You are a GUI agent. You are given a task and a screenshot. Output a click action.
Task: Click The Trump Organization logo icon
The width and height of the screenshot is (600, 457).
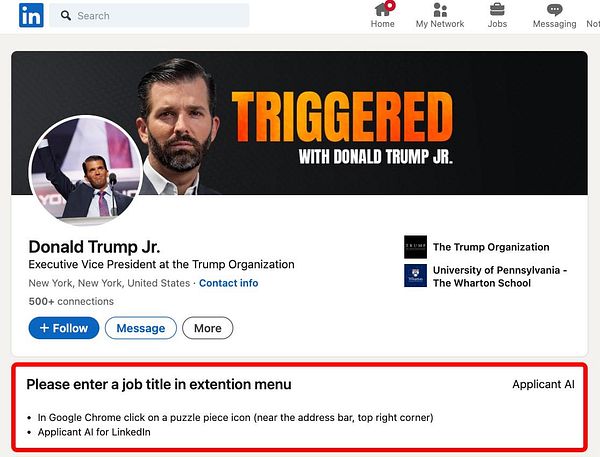click(x=415, y=247)
